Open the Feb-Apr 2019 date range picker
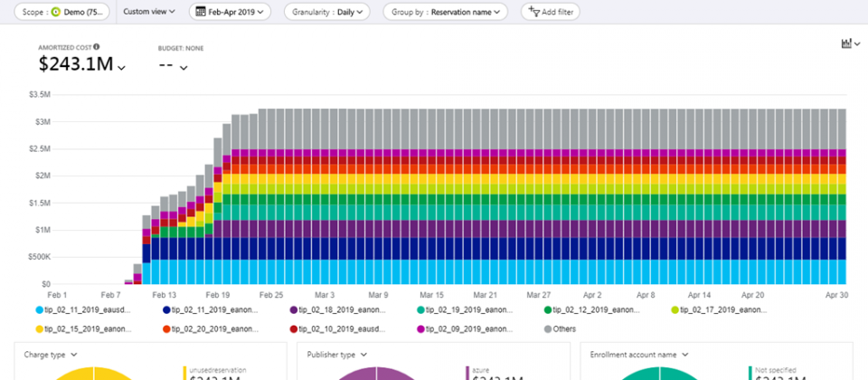Viewport: 868px width, 380px height. point(230,12)
